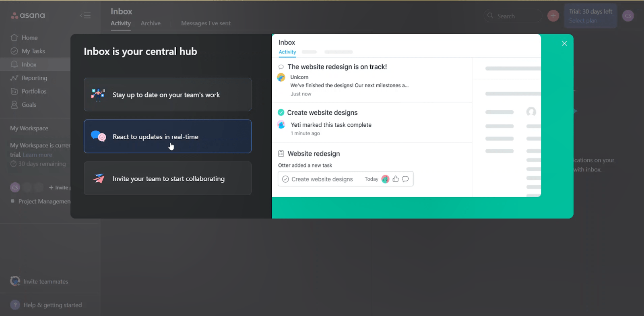Click the Website redesign project icon
Screen dimensions: 644x316
pos(281,153)
